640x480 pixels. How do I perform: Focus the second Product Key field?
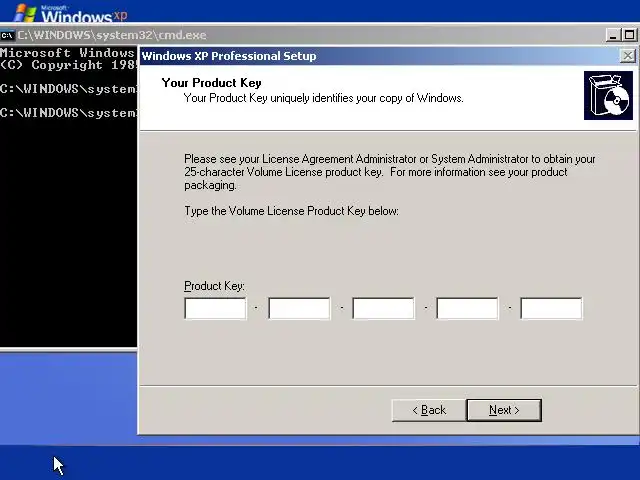tap(299, 308)
